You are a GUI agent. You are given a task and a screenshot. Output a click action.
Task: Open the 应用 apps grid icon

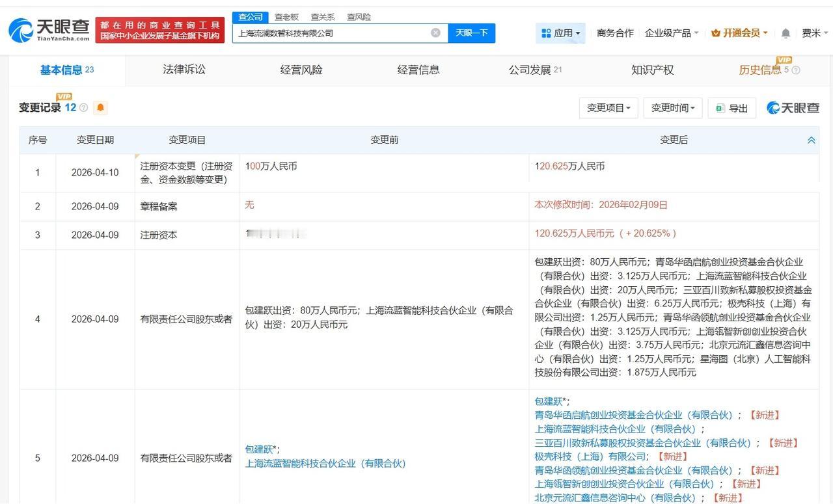click(545, 32)
